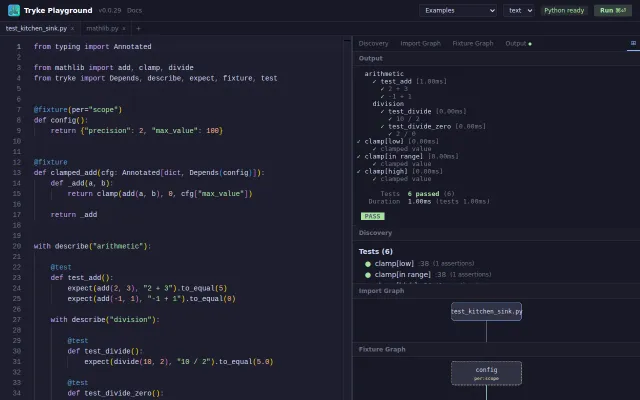Click the 'division' group heading in output
This screenshot has width=640, height=400.
pos(388,104)
